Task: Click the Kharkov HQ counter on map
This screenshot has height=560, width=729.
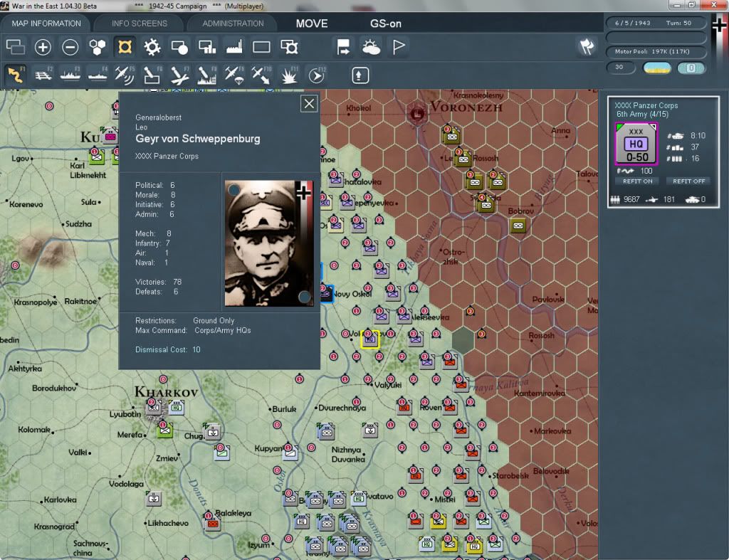Action: click(x=177, y=408)
